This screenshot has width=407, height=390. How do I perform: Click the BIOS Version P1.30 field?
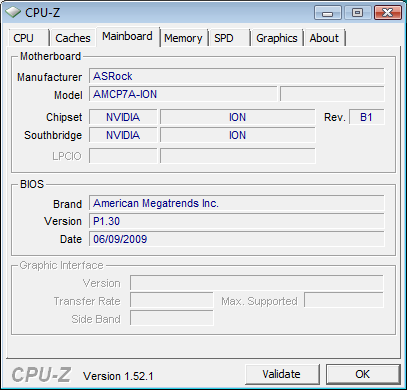coord(237,221)
